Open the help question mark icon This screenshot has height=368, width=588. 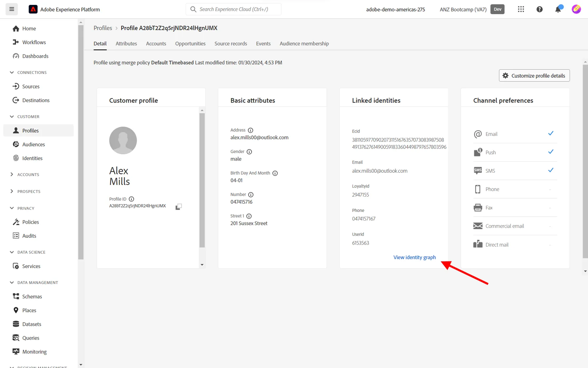540,9
